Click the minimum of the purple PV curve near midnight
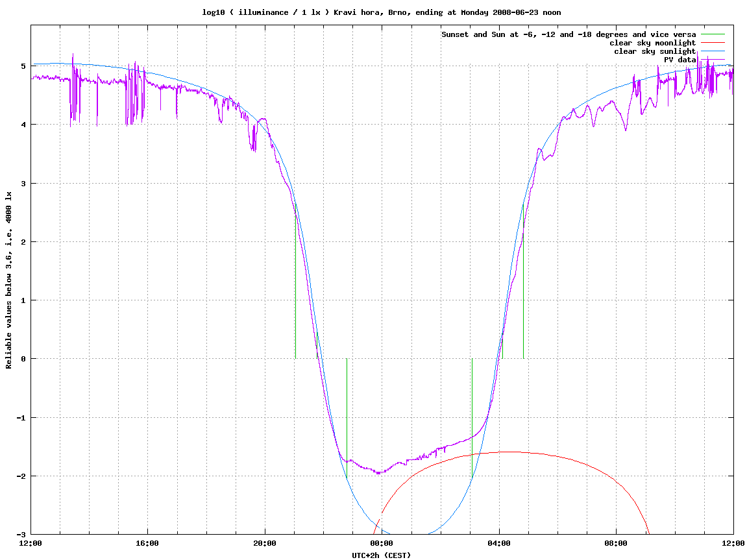 click(x=378, y=473)
